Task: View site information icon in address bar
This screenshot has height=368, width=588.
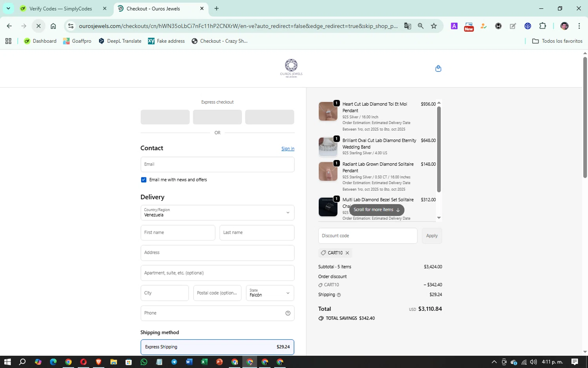Action: point(71,26)
